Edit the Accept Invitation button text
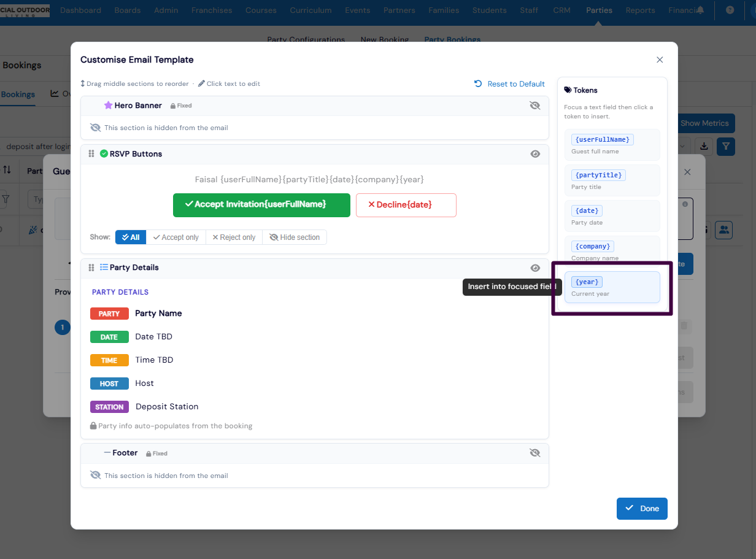 click(261, 205)
